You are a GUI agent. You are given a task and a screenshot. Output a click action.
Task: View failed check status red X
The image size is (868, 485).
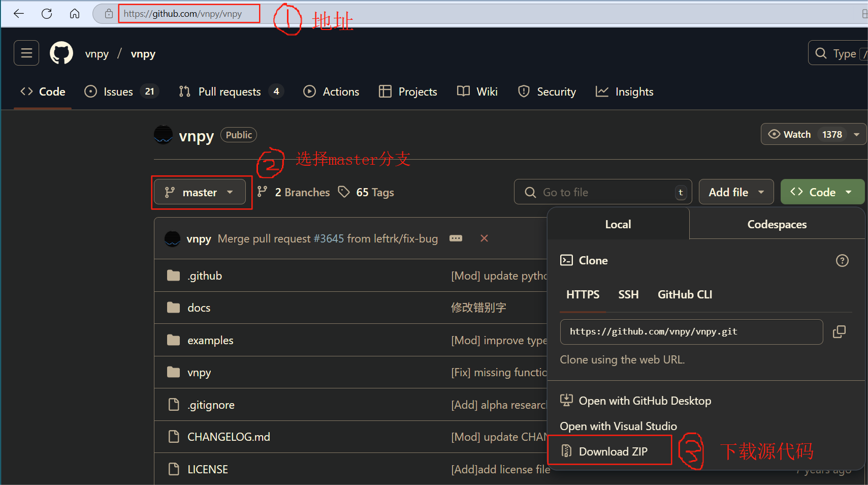click(484, 238)
